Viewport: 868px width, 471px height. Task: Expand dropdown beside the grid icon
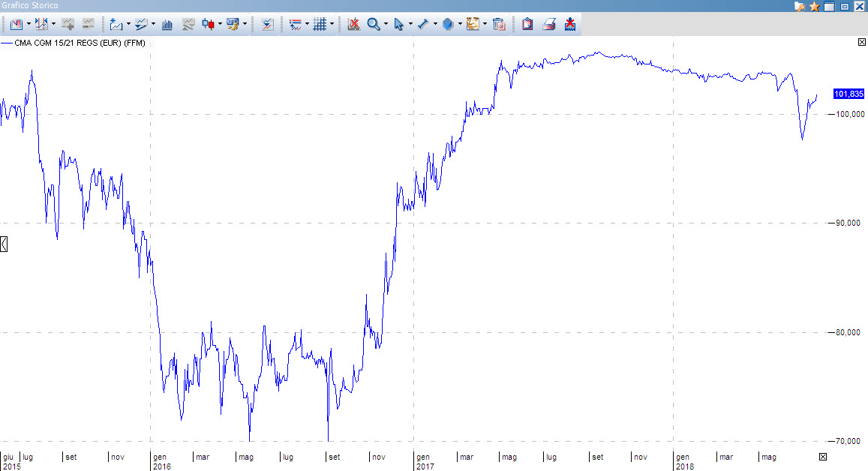coord(332,24)
